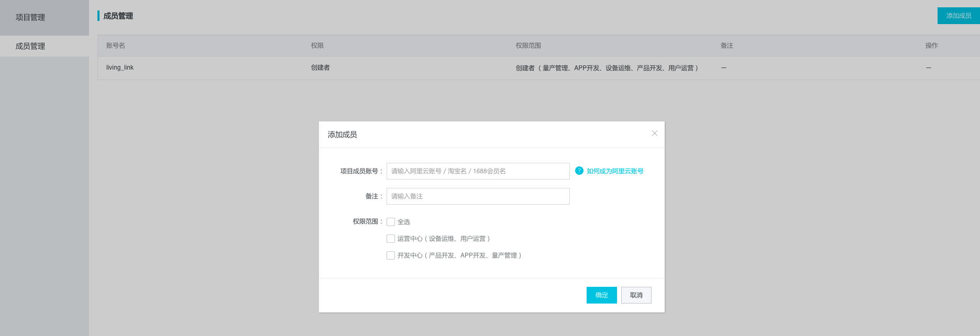This screenshot has height=336, width=980.
Task: Focus the 项目成员账号 input field
Action: point(478,171)
